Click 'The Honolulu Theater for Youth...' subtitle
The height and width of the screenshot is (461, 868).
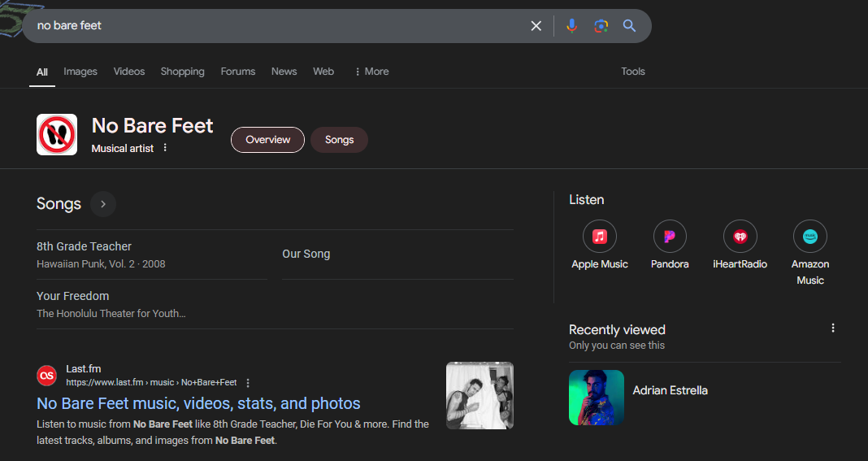[x=111, y=314]
